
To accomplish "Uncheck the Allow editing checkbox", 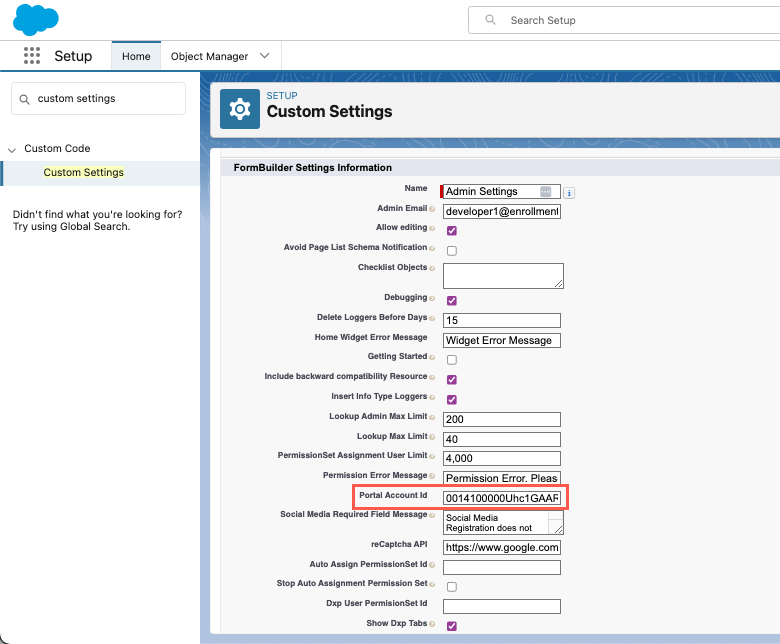I will tap(452, 230).
